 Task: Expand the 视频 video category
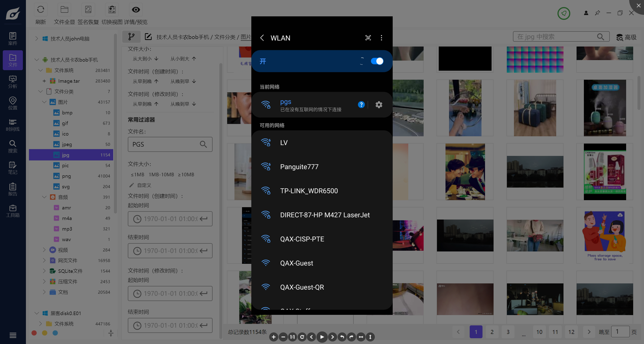coord(44,250)
